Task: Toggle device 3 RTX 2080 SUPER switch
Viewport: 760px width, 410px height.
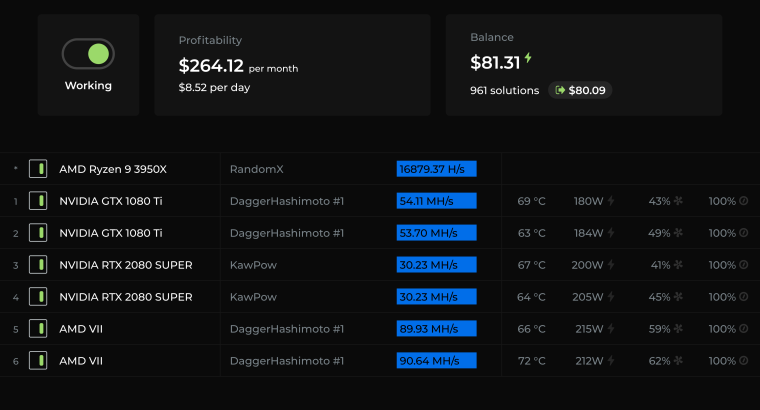Action: tap(38, 265)
